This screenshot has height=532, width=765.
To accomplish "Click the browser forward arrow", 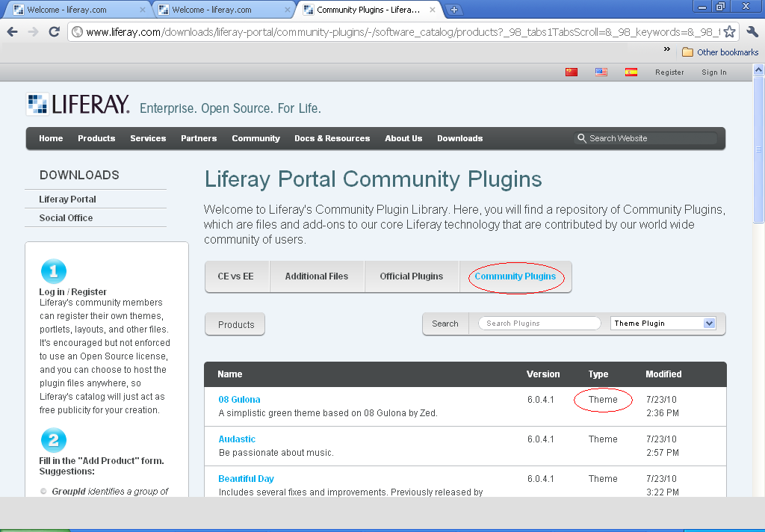I will (33, 32).
